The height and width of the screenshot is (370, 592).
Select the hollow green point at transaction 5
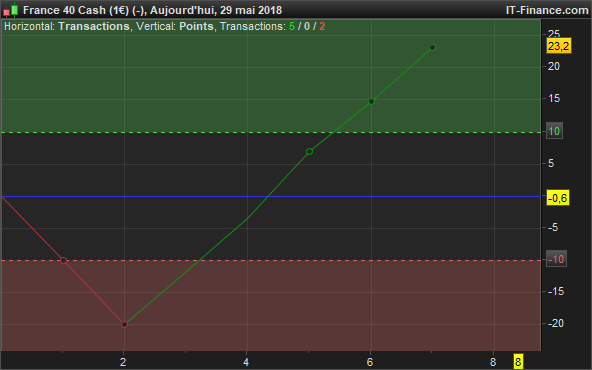(x=309, y=151)
